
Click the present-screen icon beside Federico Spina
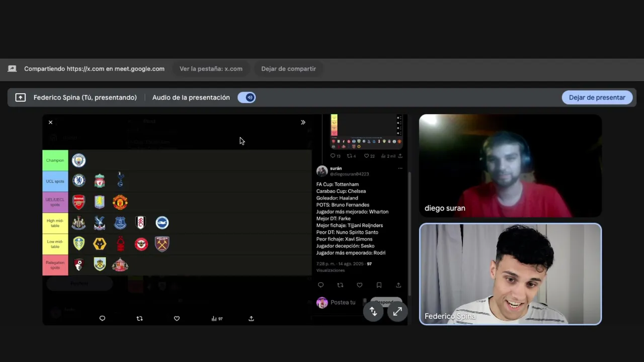pyautogui.click(x=21, y=98)
